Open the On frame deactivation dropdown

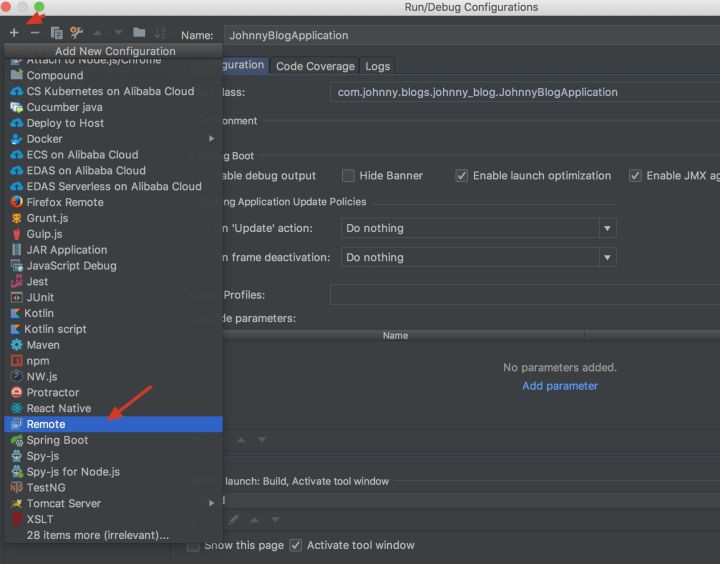(x=478, y=258)
